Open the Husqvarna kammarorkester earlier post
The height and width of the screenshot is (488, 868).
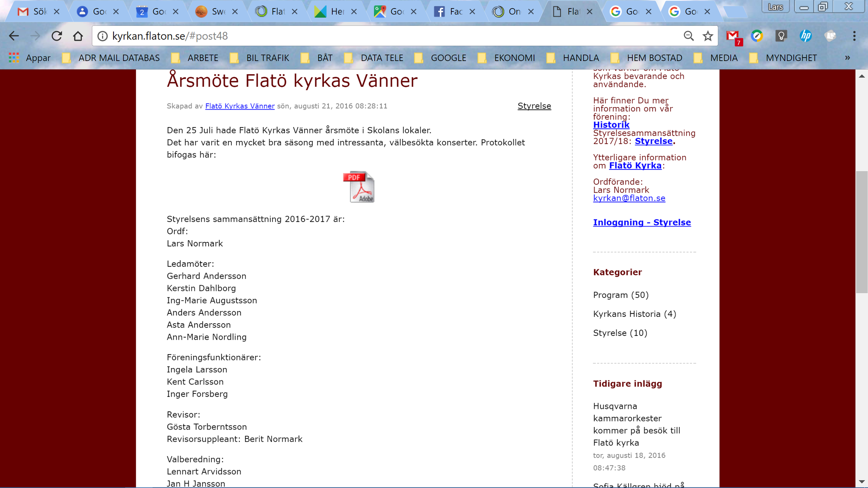pos(637,424)
